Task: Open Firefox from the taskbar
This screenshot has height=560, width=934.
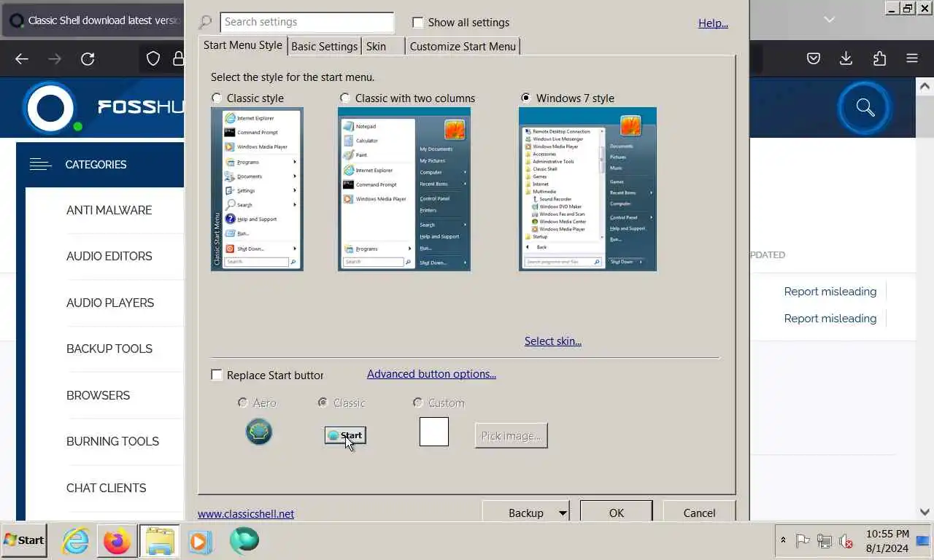Action: point(117,541)
